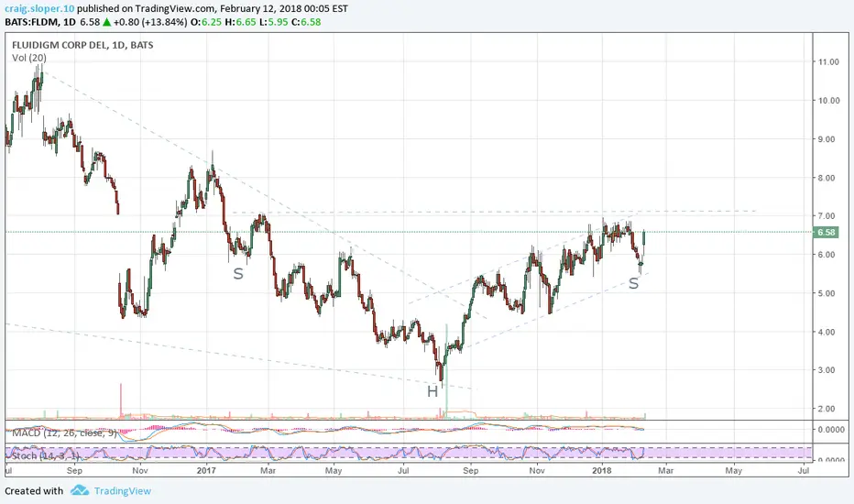Click the green up arrow beside 6.58
The height and width of the screenshot is (504, 854).
pos(106,22)
